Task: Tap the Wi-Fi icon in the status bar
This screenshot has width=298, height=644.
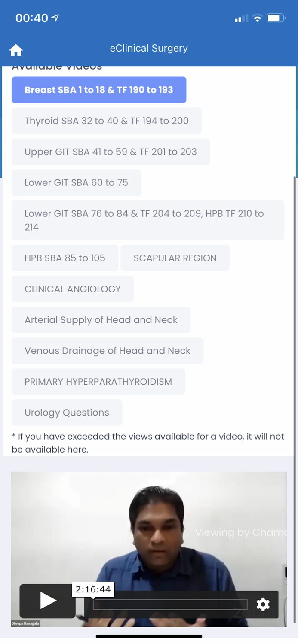Action: 257,18
